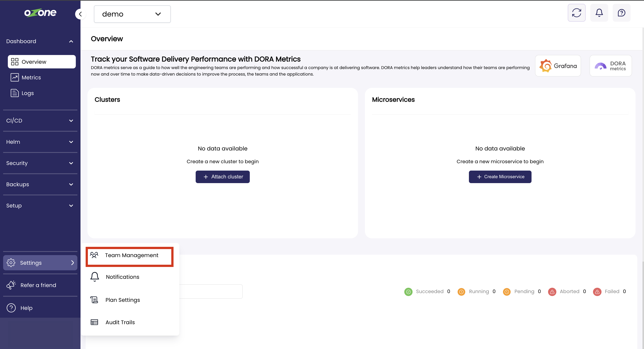This screenshot has width=644, height=349.
Task: Open the notifications bell in header
Action: [599, 13]
